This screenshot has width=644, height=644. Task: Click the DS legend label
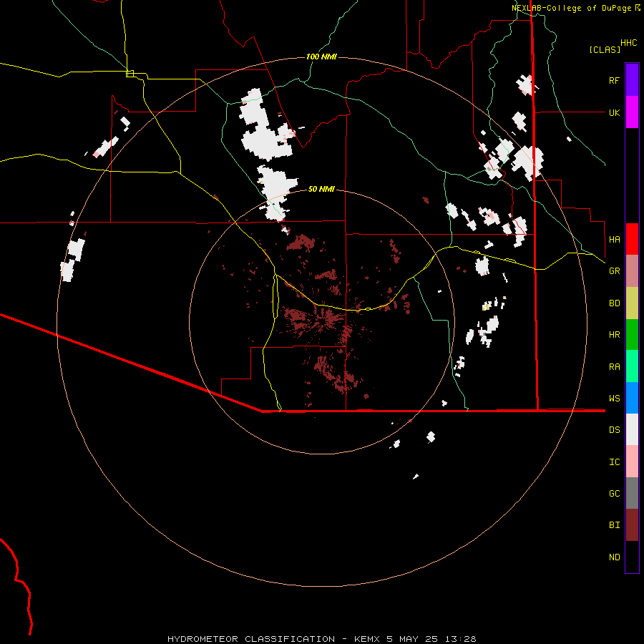[614, 430]
